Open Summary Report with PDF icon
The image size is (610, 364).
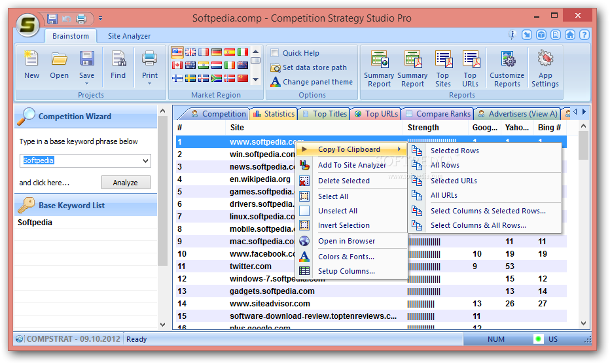412,69
